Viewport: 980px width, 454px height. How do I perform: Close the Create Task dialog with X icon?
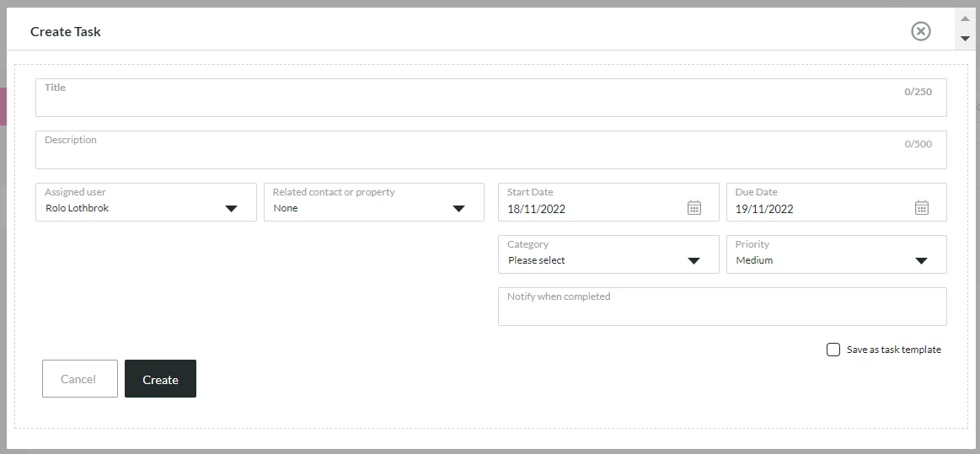921,31
